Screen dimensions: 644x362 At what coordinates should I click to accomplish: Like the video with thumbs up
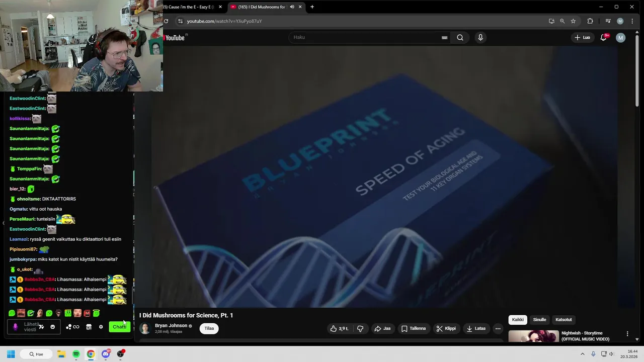339,328
